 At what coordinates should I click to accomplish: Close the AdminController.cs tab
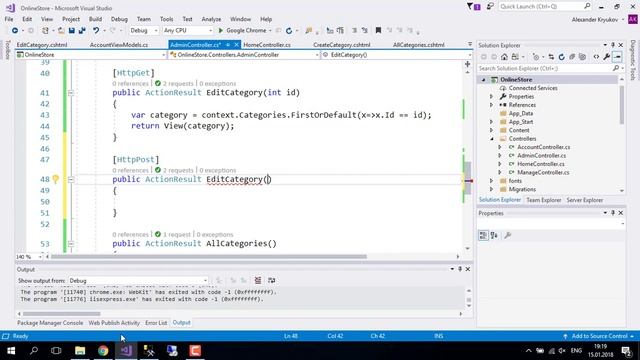click(236, 45)
